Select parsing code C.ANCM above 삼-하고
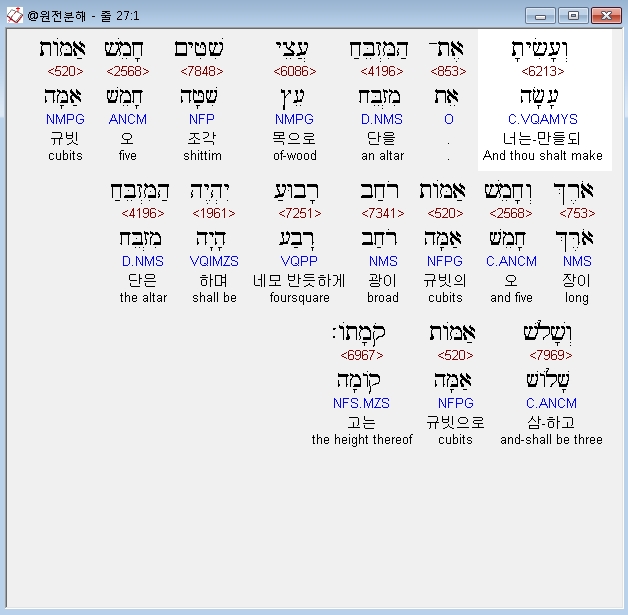 pyautogui.click(x=551, y=403)
